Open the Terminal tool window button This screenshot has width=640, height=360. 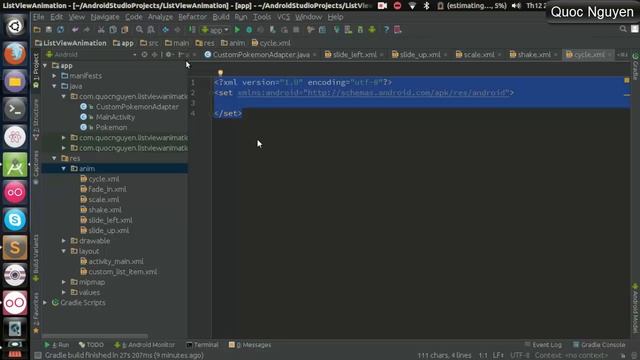click(x=202, y=345)
